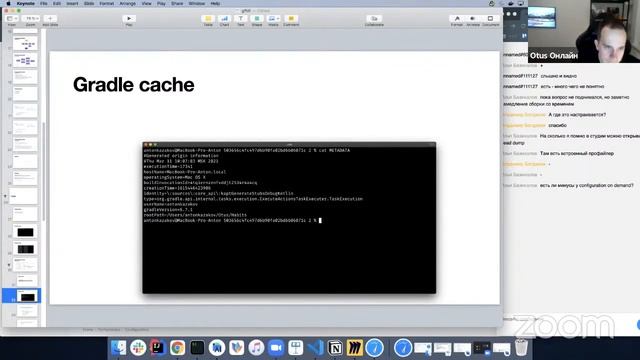Open the Format inspector panel
The width and height of the screenshot is (640, 360).
[x=457, y=19]
